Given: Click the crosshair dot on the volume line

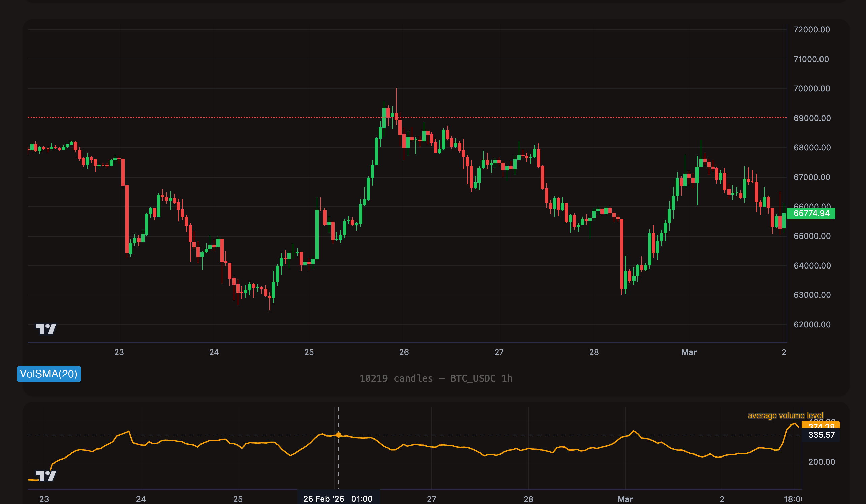Looking at the screenshot, I should coord(339,435).
